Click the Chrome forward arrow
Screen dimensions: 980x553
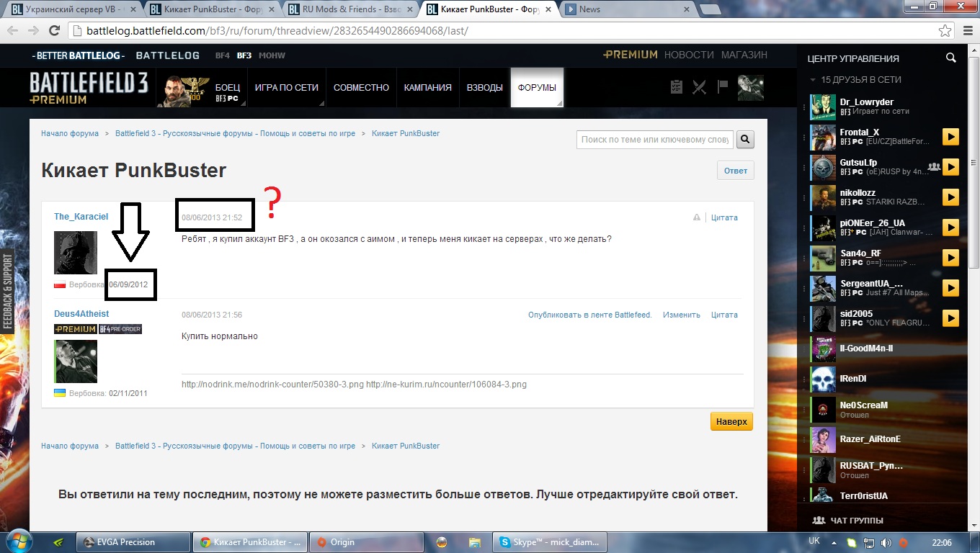(33, 31)
